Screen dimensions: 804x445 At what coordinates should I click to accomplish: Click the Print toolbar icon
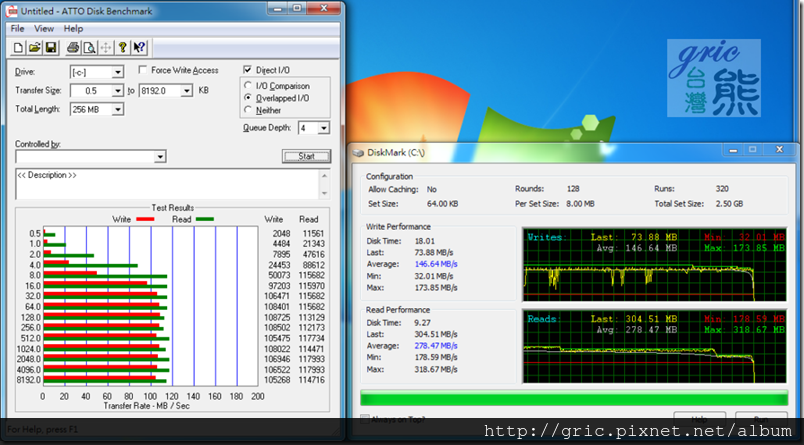coord(73,48)
